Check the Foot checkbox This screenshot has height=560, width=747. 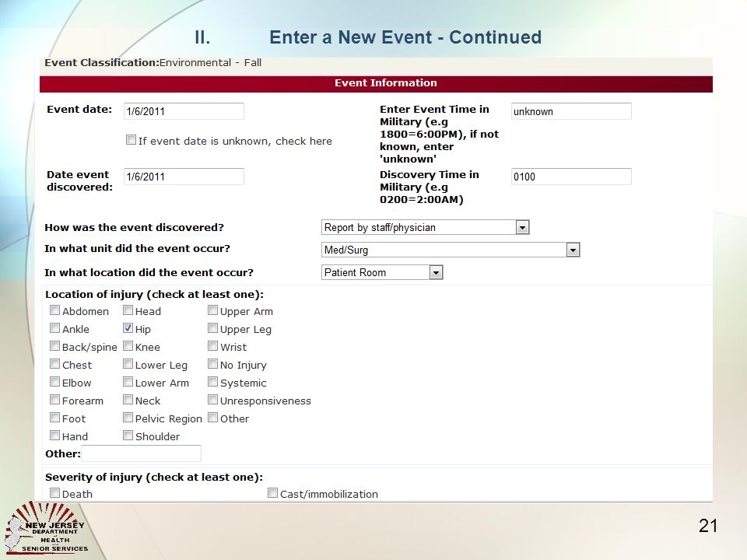tap(54, 418)
